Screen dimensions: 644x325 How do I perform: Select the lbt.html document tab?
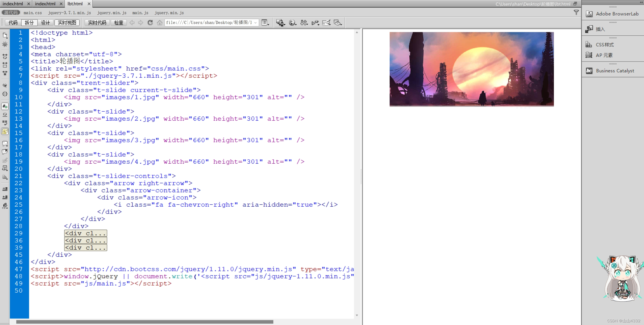(x=75, y=4)
